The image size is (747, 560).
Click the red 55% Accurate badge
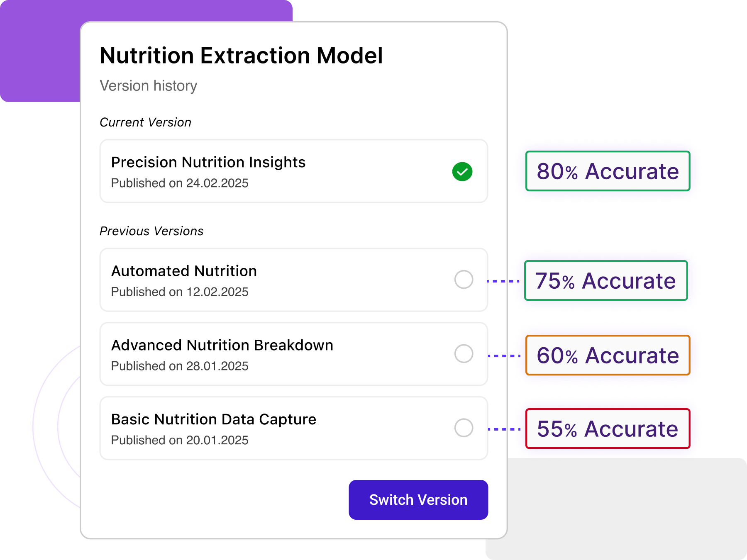pos(608,429)
